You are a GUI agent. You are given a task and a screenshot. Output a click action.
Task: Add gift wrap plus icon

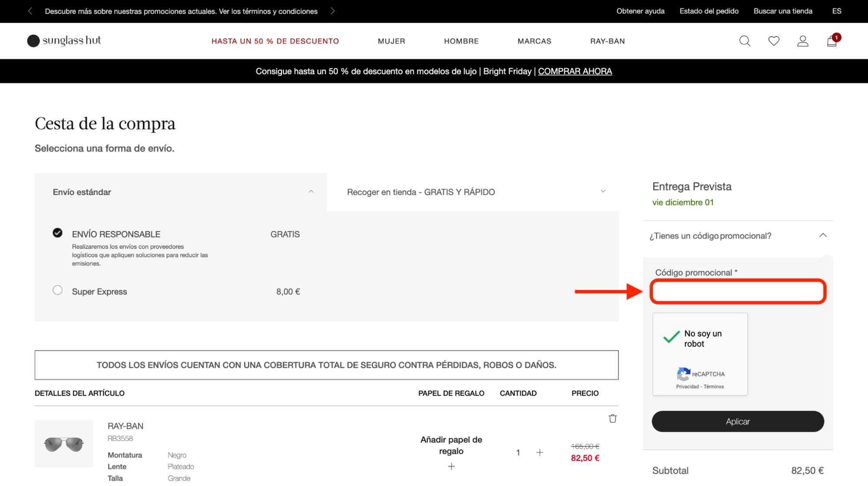(452, 466)
